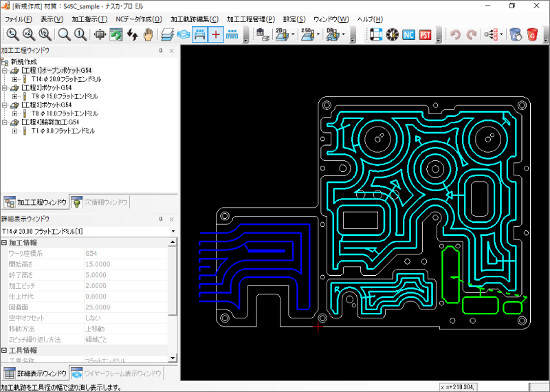Select the 新規作成 root tree item

23,62
